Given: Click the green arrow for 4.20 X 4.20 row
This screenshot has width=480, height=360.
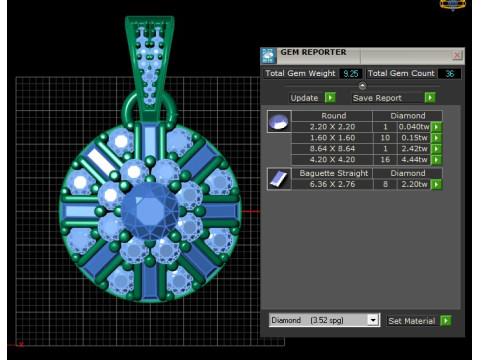Looking at the screenshot, I should click(436, 160).
